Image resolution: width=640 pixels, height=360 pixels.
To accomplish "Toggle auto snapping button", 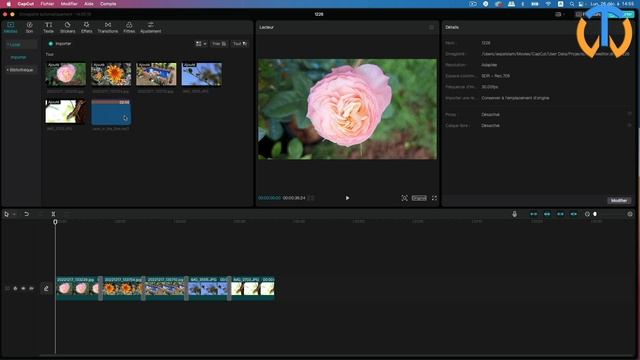I will 547,214.
